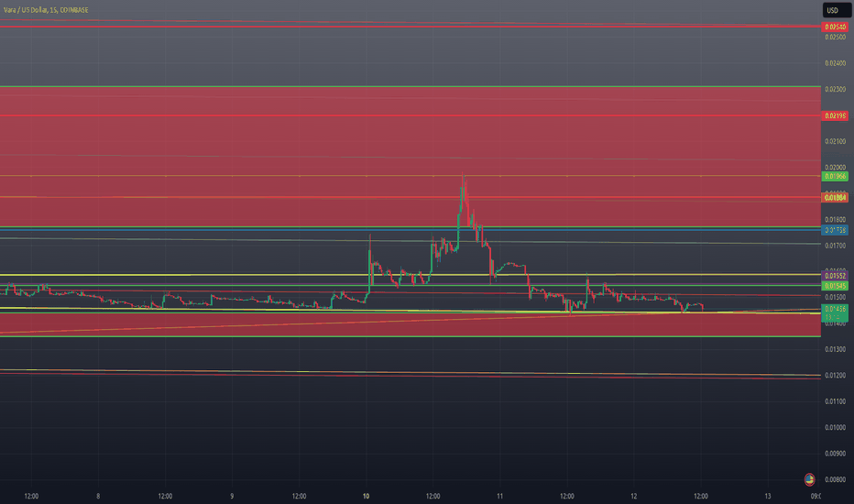Click the 0.01100 price axis tick

(x=836, y=401)
